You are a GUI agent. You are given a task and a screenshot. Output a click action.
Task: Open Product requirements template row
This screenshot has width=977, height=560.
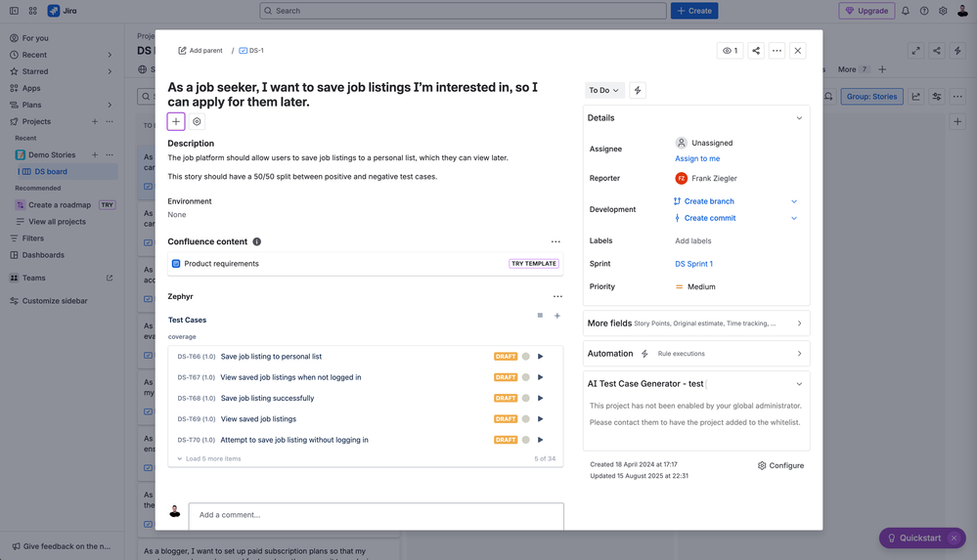[365, 264]
